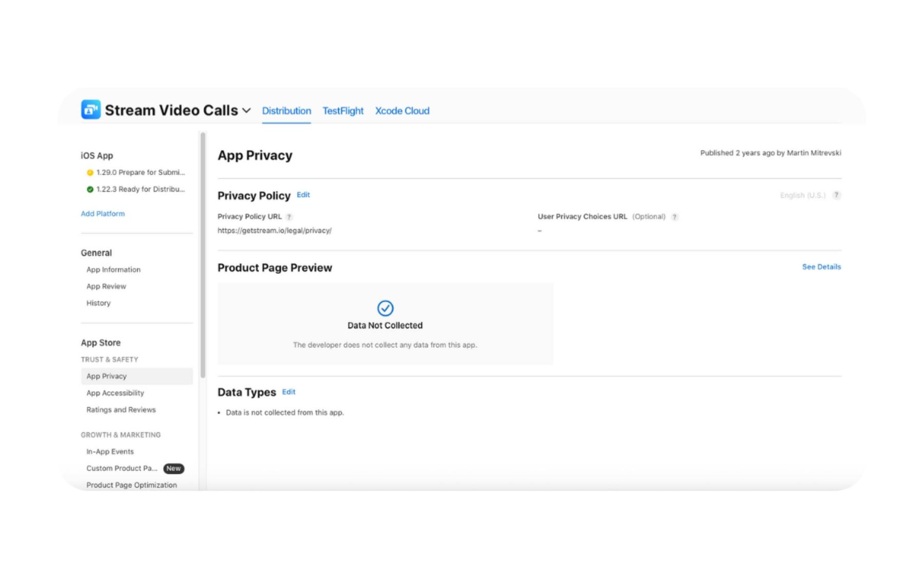Image resolution: width=924 pixels, height=578 pixels.
Task: Open App Accessibility in the sidebar
Action: (x=115, y=393)
